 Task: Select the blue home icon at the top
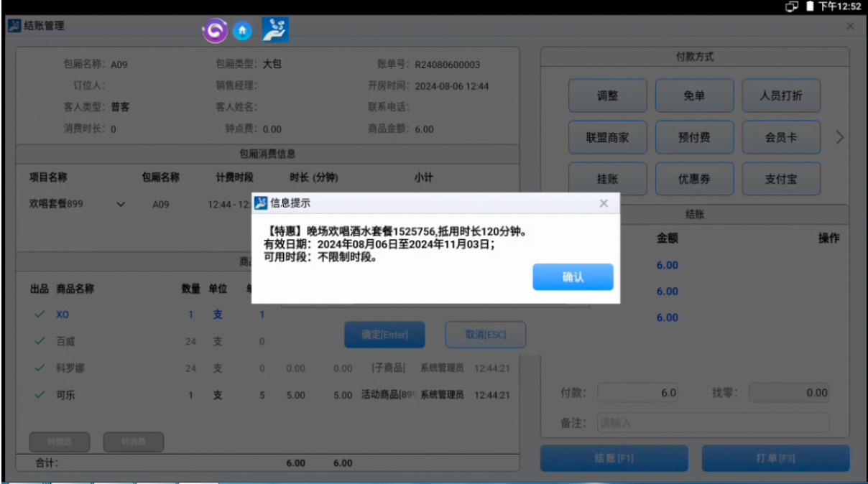tap(242, 31)
